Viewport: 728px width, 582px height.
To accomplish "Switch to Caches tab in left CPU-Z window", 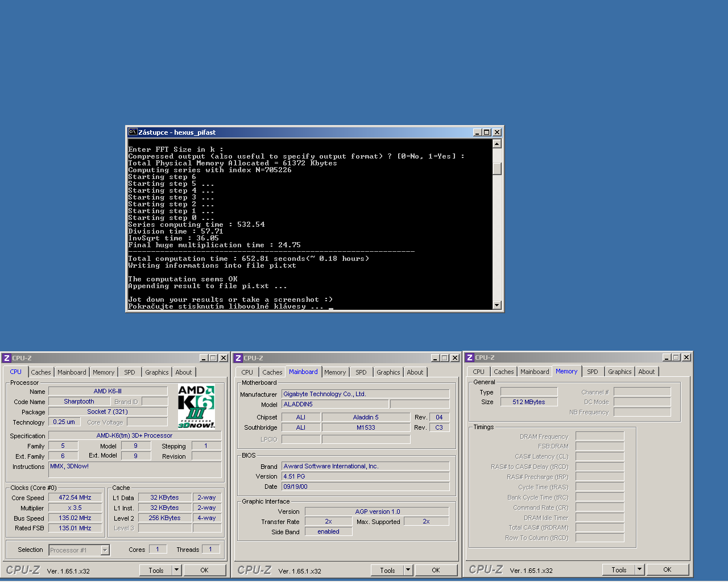I will coord(41,372).
